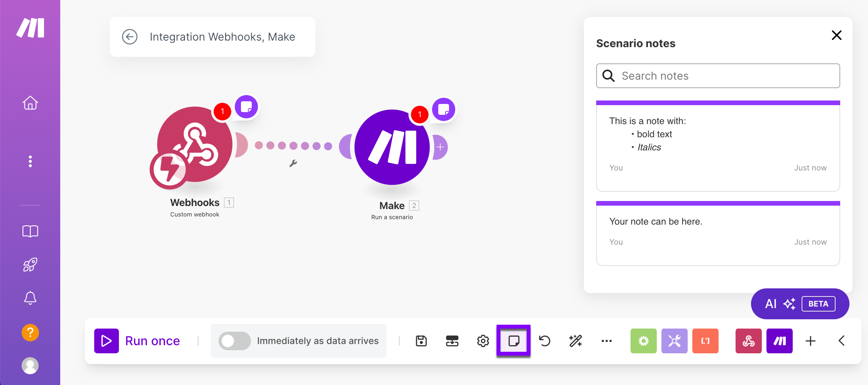Image resolution: width=868 pixels, height=385 pixels.
Task: Expand the sidebar vertical dots menu
Action: click(30, 161)
